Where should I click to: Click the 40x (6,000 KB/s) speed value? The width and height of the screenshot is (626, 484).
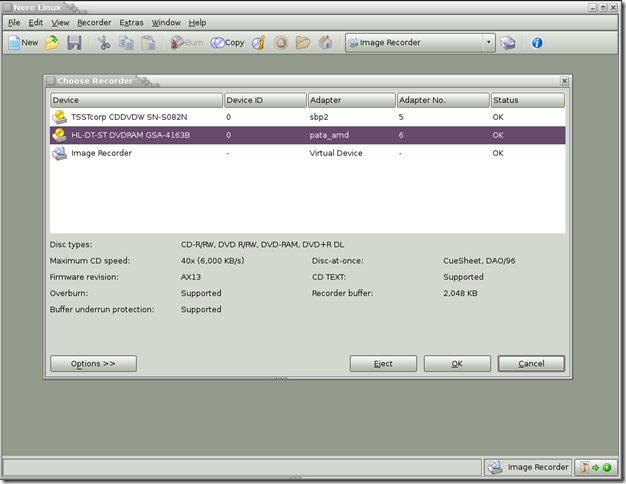click(x=212, y=261)
